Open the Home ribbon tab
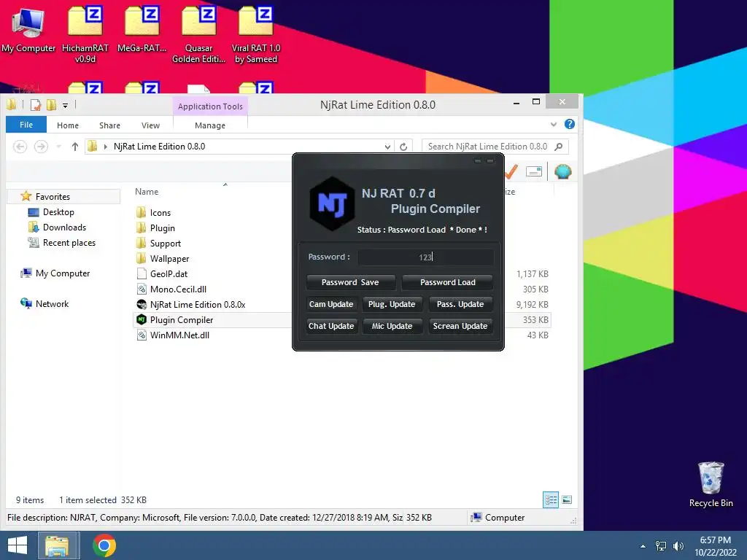This screenshot has width=747, height=560. pos(68,125)
